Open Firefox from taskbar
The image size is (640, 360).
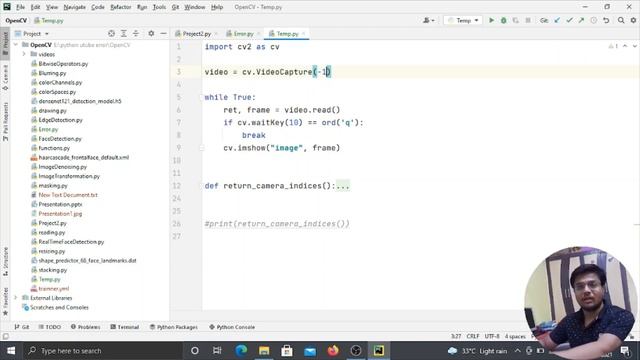pos(333,351)
